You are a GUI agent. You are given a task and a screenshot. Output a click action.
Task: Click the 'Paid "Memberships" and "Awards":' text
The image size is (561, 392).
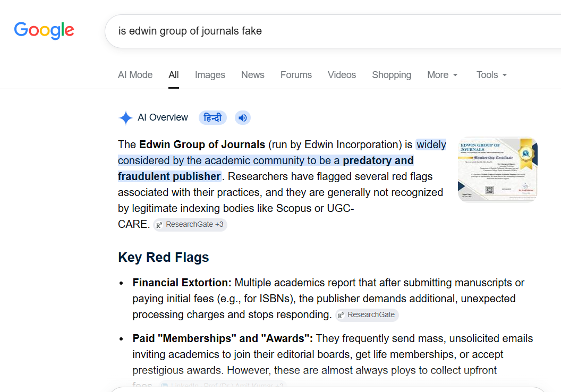click(x=223, y=338)
